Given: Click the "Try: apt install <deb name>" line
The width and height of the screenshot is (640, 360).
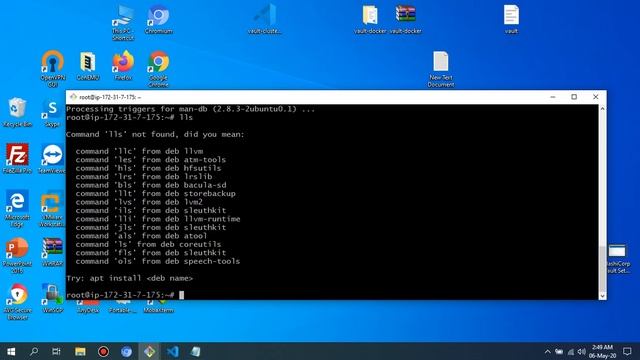Looking at the screenshot, I should coord(129,278).
